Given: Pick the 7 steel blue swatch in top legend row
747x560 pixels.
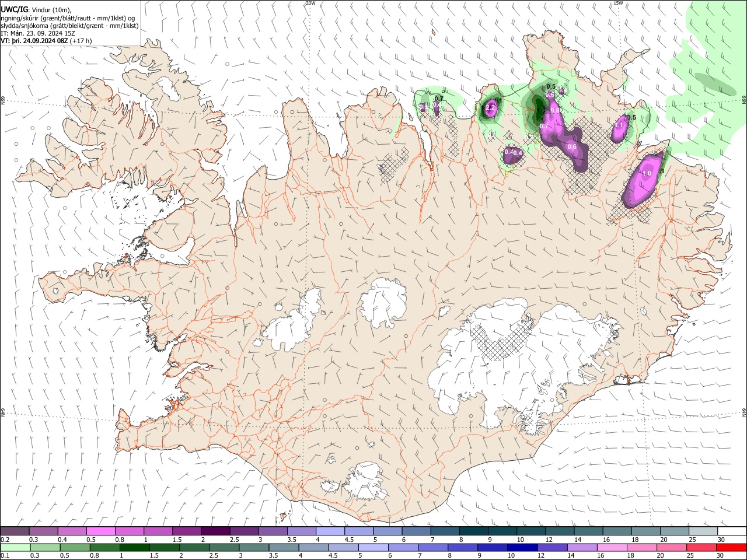Looking at the screenshot, I should (x=444, y=531).
